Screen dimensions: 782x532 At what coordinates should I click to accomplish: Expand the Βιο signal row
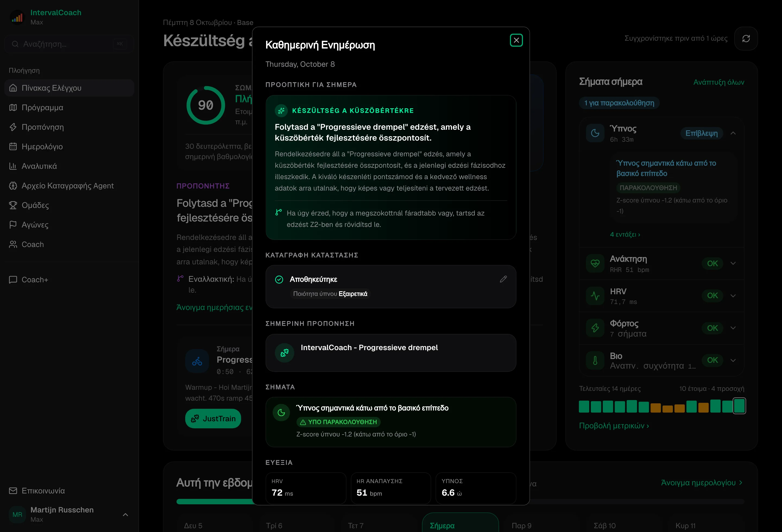pos(733,360)
